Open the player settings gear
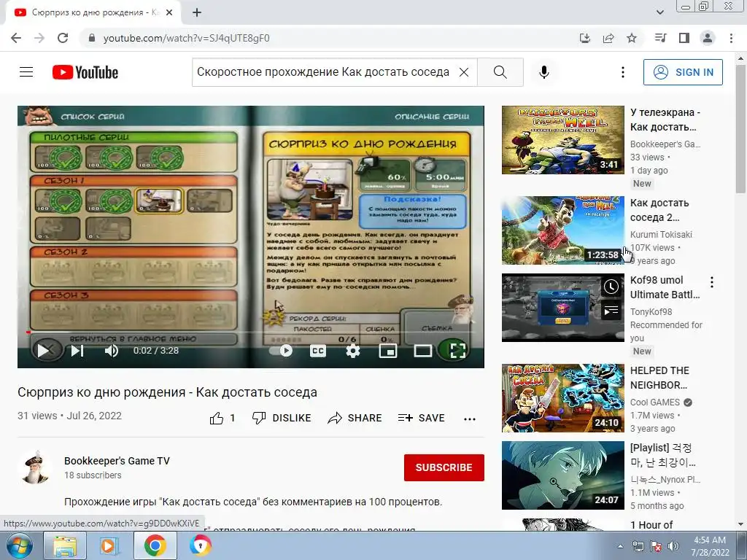The width and height of the screenshot is (747, 560). 352,351
